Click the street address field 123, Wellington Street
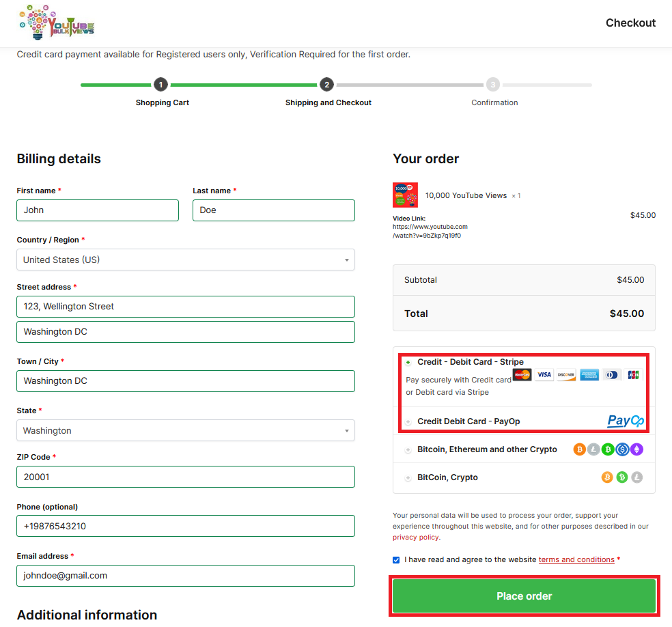The width and height of the screenshot is (672, 627). click(x=186, y=307)
